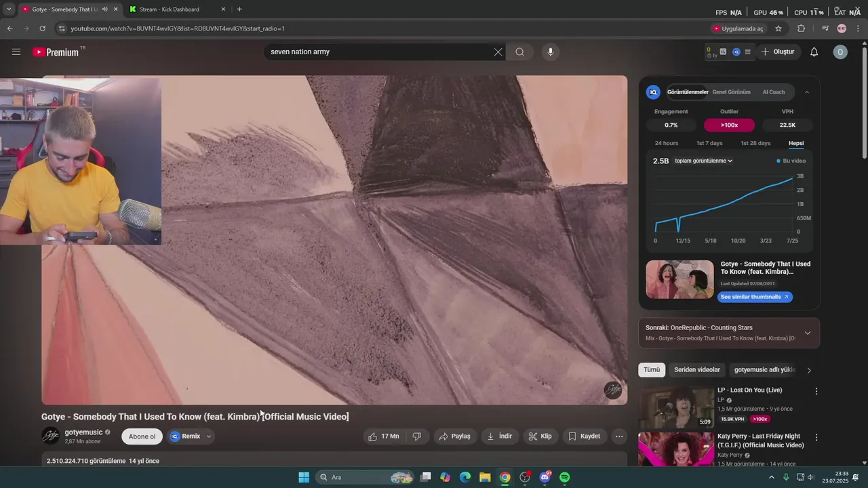868x488 pixels.
Task: Open the account avatar menu
Action: (x=840, y=52)
